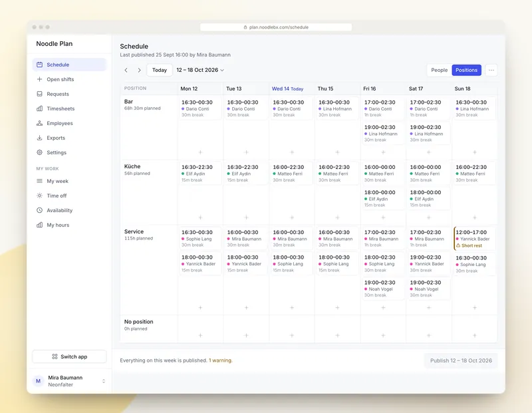Open Time off via the sun icon

tap(40, 196)
